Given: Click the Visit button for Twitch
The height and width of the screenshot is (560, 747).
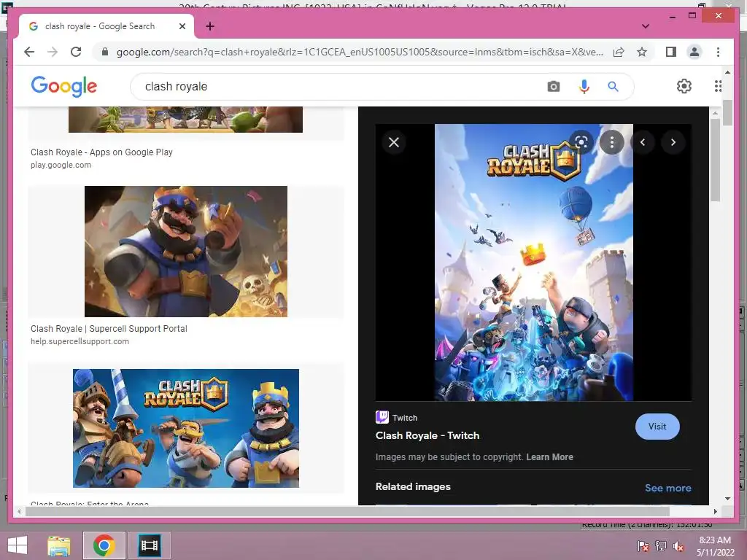Looking at the screenshot, I should 657,427.
